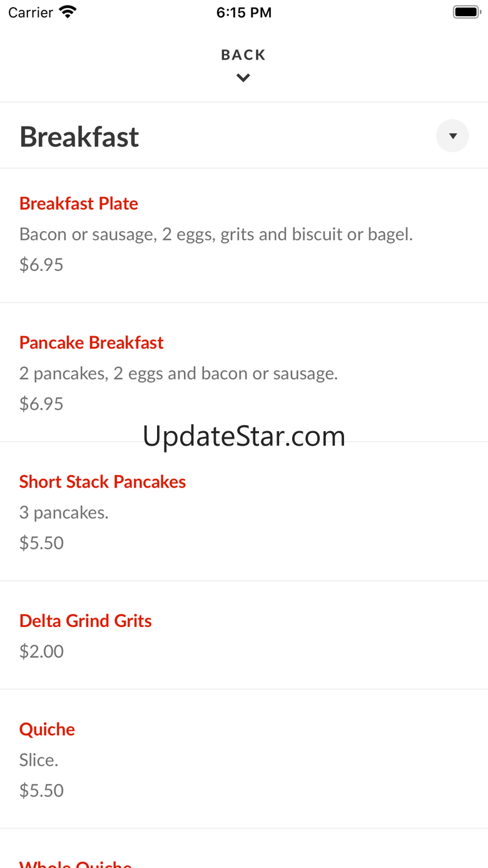488x868 pixels.
Task: Tap the 6:15 PM clock
Action: pyautogui.click(x=244, y=13)
